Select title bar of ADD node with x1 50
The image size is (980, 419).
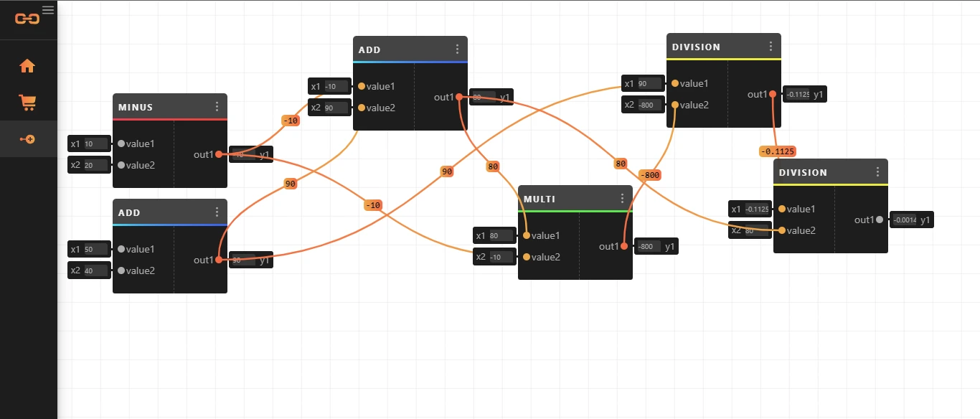coord(170,212)
